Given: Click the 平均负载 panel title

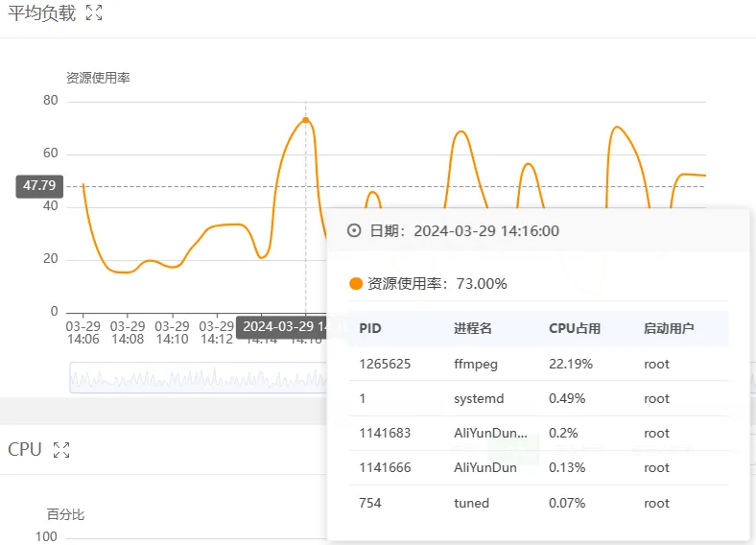Looking at the screenshot, I should (x=41, y=13).
